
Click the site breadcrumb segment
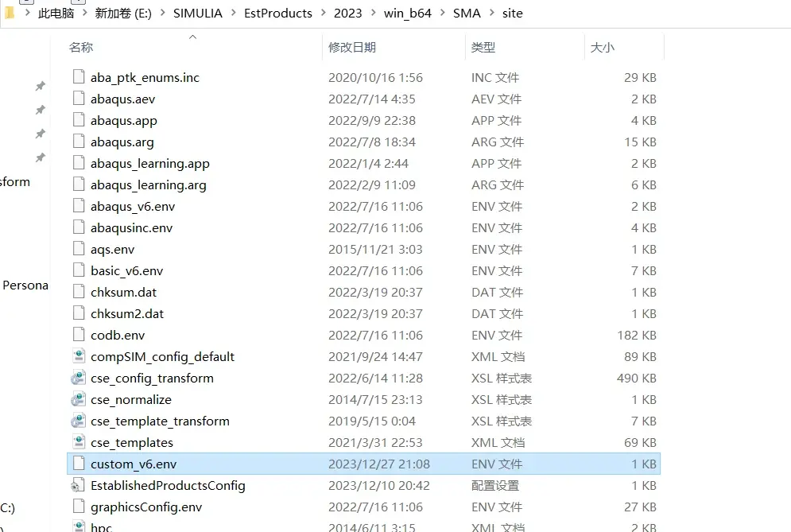(513, 14)
